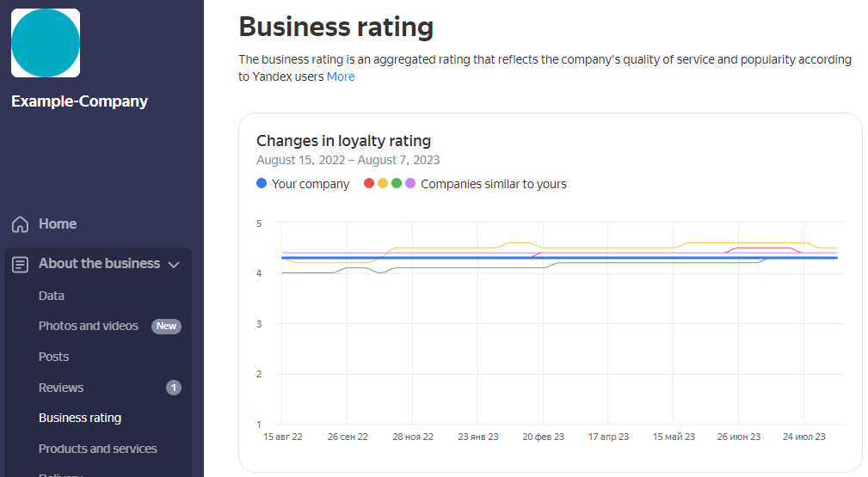The height and width of the screenshot is (477, 868).
Task: Click the About the business document icon
Action: 21,264
